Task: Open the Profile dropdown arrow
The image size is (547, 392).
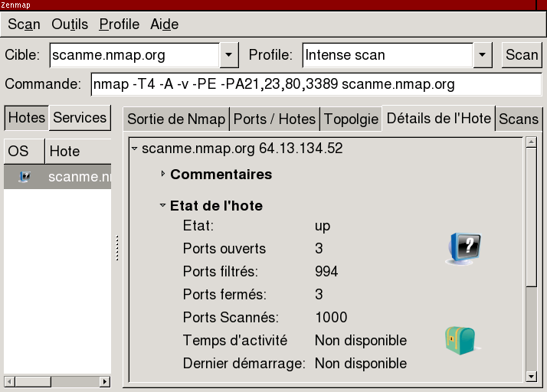Action: [483, 55]
